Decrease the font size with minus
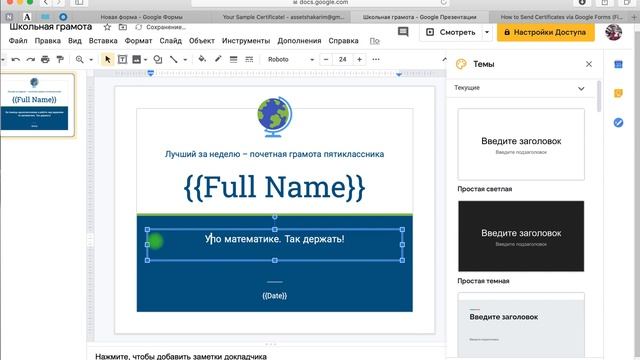 pyautogui.click(x=326, y=60)
